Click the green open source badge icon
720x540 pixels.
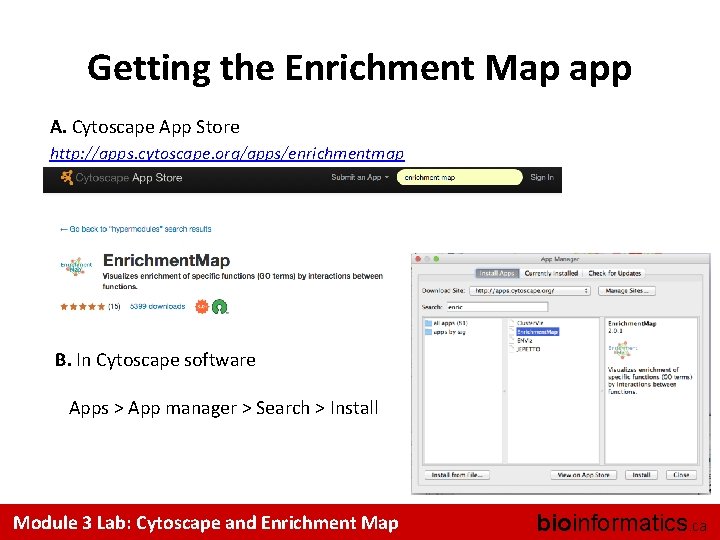[219, 306]
